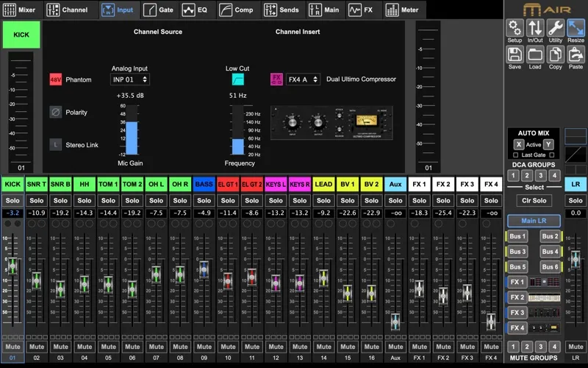
Task: Click the compressor curve icon beside AUTO MIX
Action: 576,154
